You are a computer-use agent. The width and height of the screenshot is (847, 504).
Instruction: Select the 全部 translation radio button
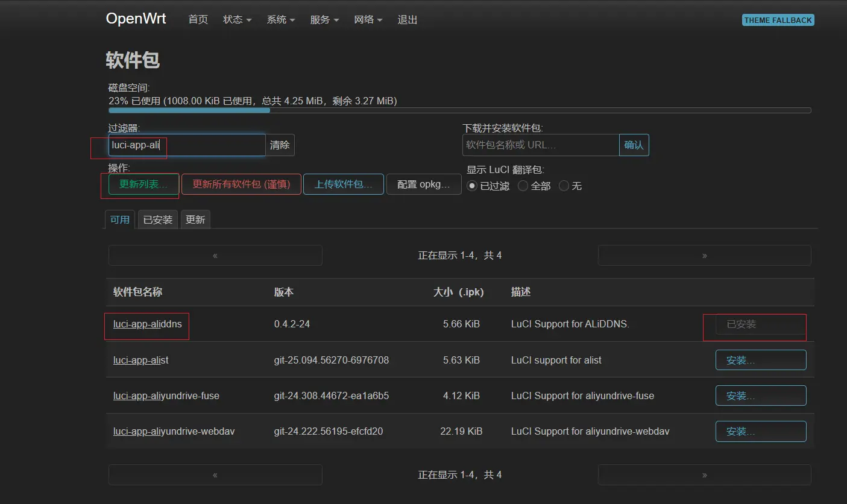click(x=523, y=186)
